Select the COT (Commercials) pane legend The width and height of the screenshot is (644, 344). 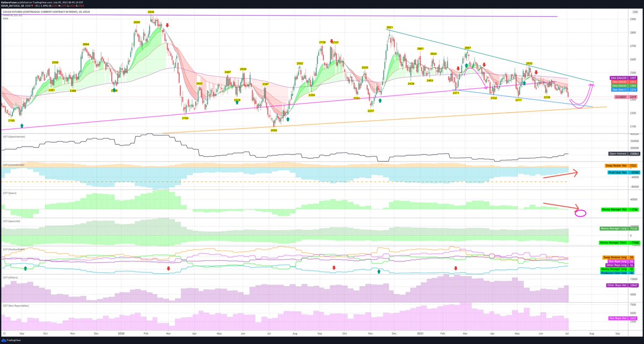pyautogui.click(x=13, y=164)
